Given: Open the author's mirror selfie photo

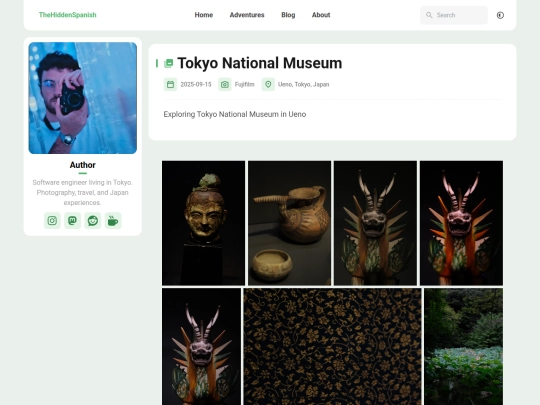Looking at the screenshot, I should coord(83,98).
